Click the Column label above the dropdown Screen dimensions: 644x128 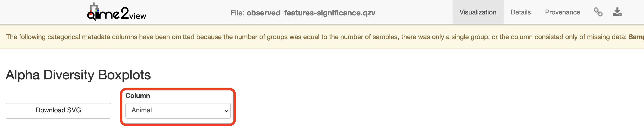click(137, 96)
